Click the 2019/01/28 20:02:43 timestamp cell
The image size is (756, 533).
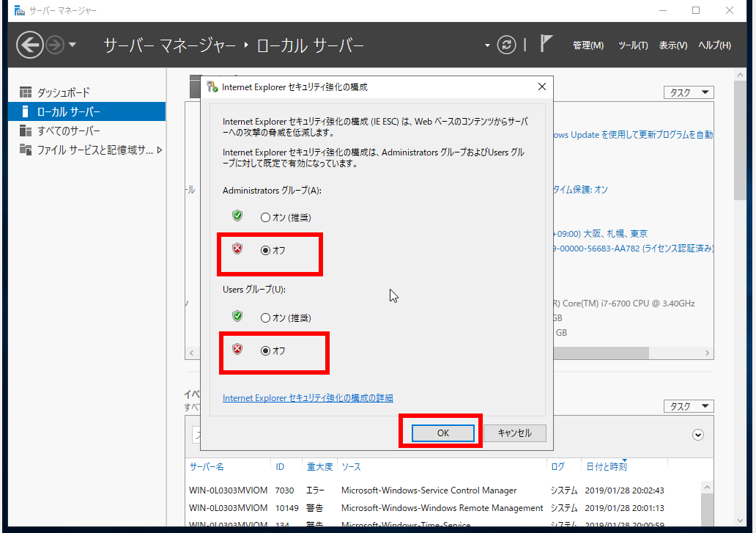tap(624, 490)
